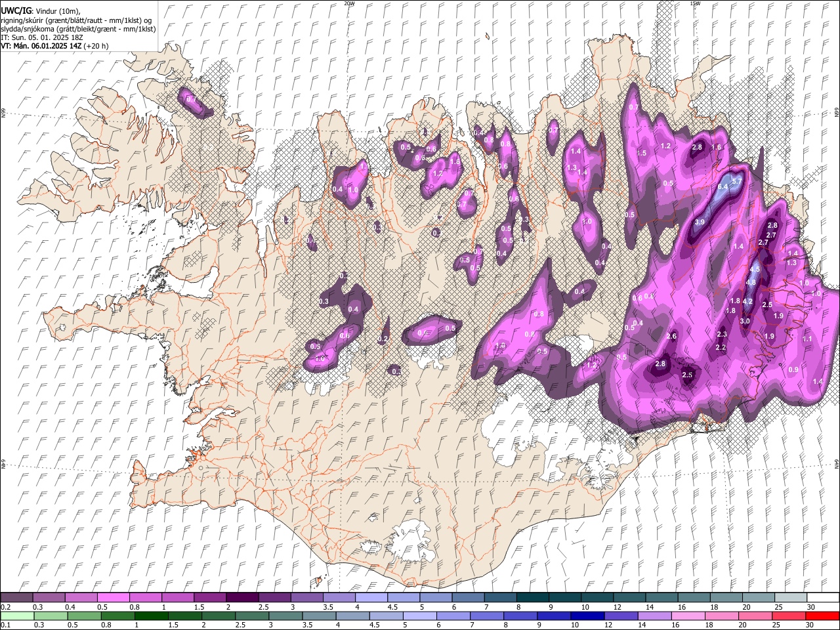
Task: Click the '2.2' precipitation value on map
Action: point(721,348)
